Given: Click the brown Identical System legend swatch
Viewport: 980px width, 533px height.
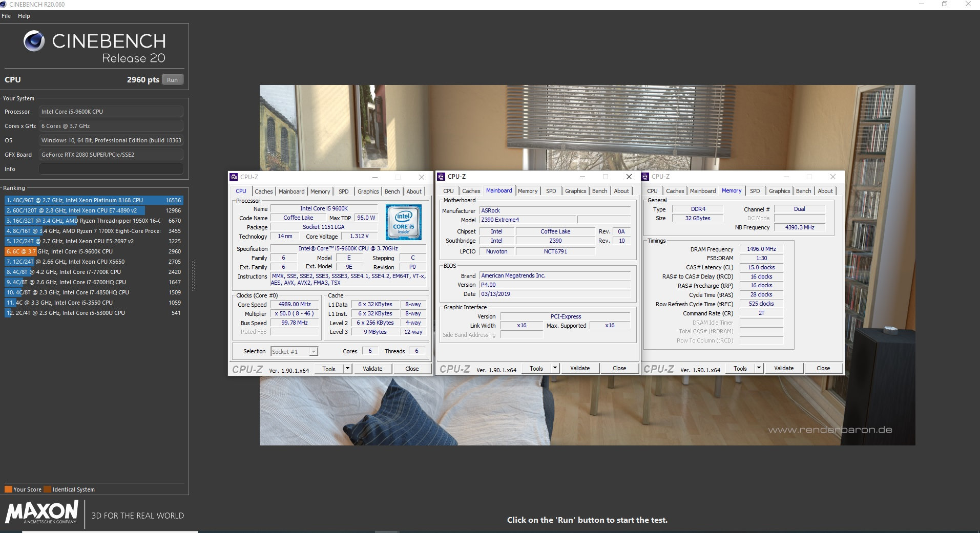Looking at the screenshot, I should (47, 489).
